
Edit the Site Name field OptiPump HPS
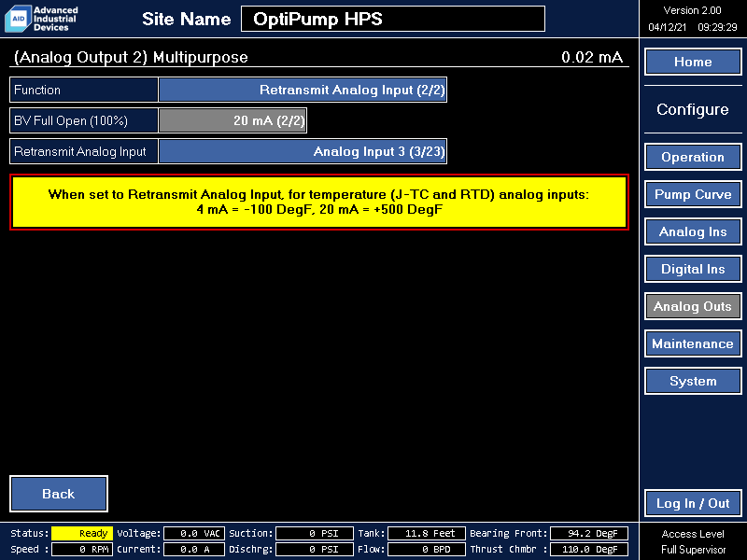393,19
